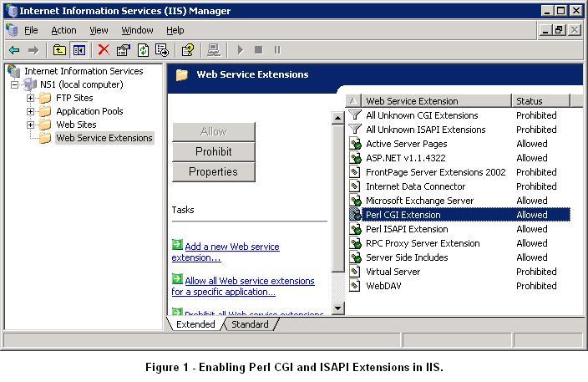Select Web Sites in the tree
The width and height of the screenshot is (588, 382).
(76, 125)
